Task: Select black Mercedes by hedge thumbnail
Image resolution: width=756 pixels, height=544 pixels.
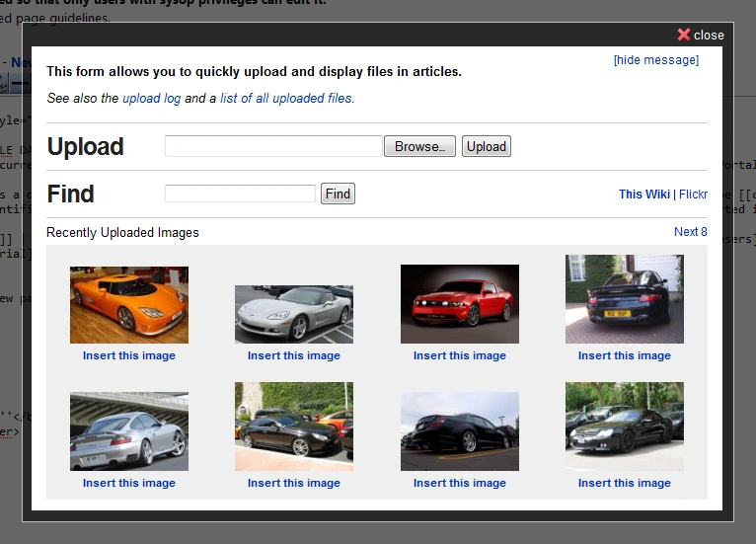Action: pyautogui.click(x=294, y=427)
